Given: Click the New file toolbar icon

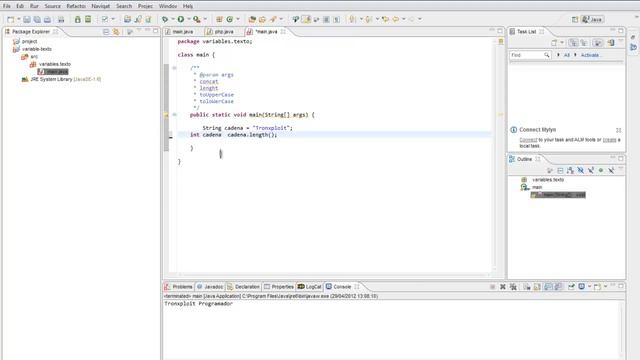Looking at the screenshot, I should pyautogui.click(x=11, y=19).
